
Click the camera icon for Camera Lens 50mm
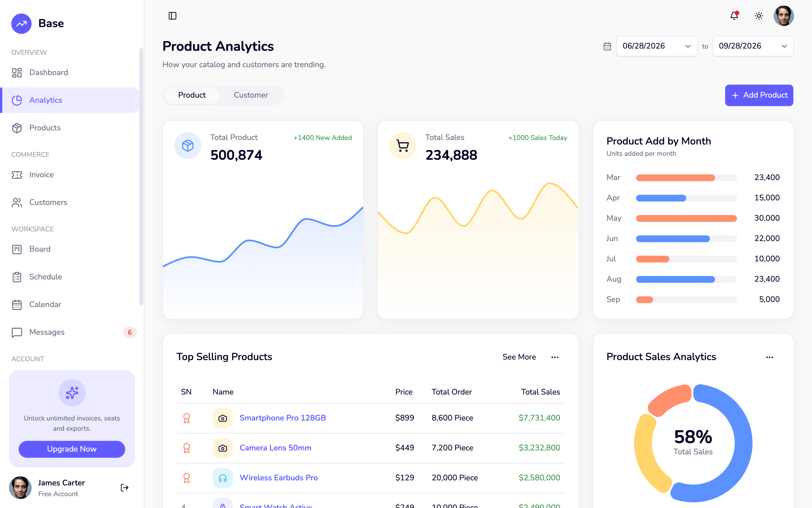coord(223,448)
